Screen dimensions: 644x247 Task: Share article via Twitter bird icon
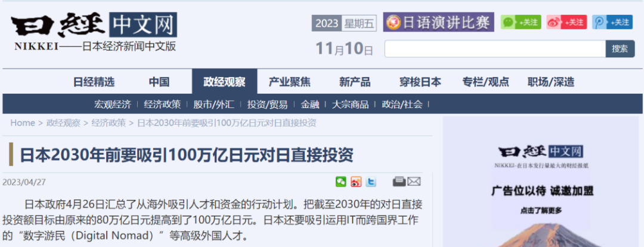click(371, 181)
